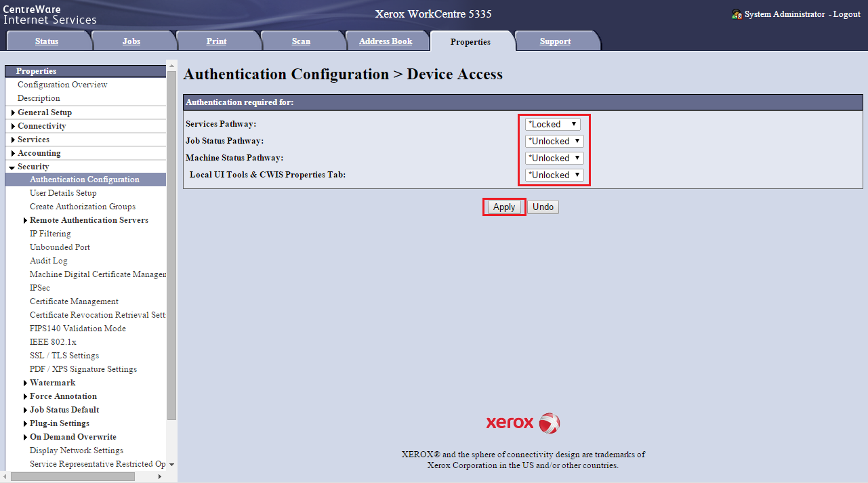This screenshot has height=483, width=868.
Task: Open the Scan tab
Action: coord(301,41)
